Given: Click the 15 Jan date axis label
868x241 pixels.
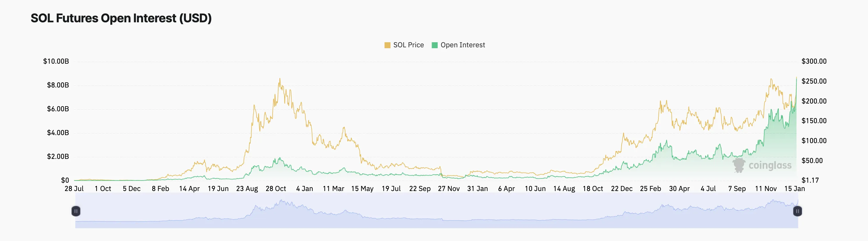Looking at the screenshot, I should point(794,189).
